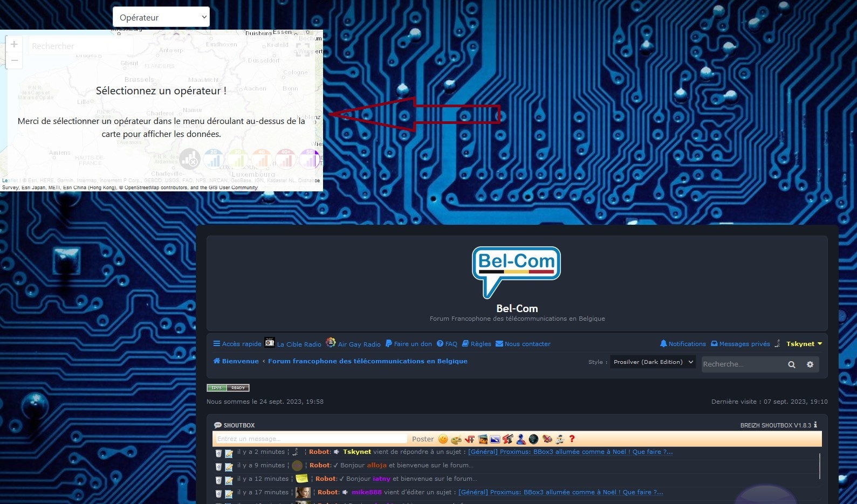Edit the shout from 12 minutes ago

(229, 480)
